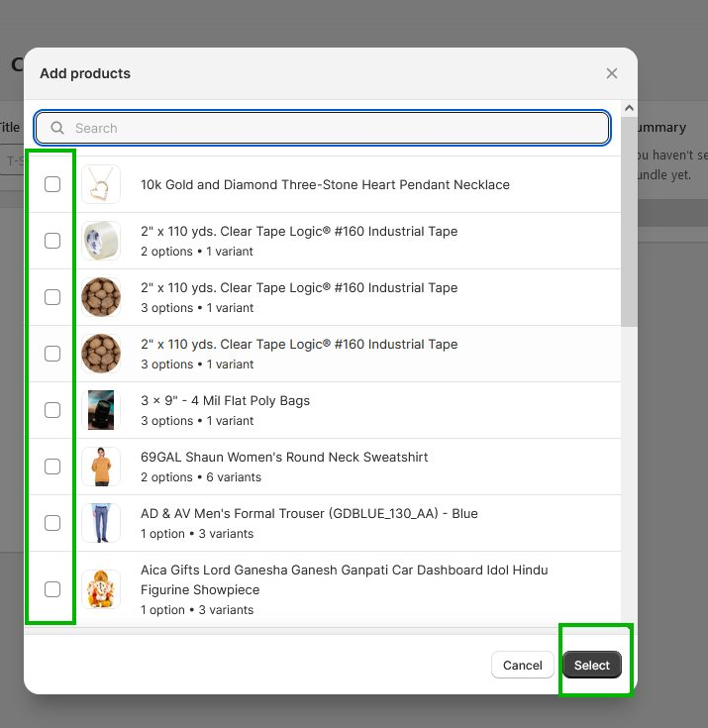Check the Aica Gifts Lord Ganesha checkbox

click(x=52, y=589)
